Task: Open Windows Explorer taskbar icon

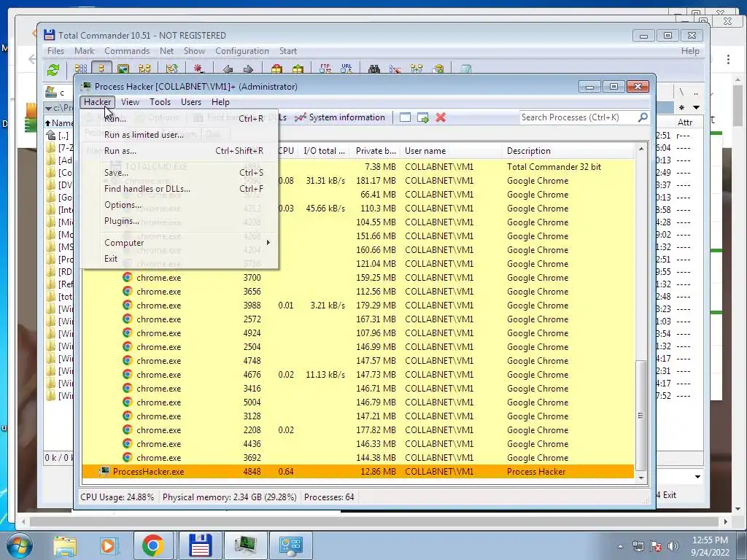Action: click(65, 545)
